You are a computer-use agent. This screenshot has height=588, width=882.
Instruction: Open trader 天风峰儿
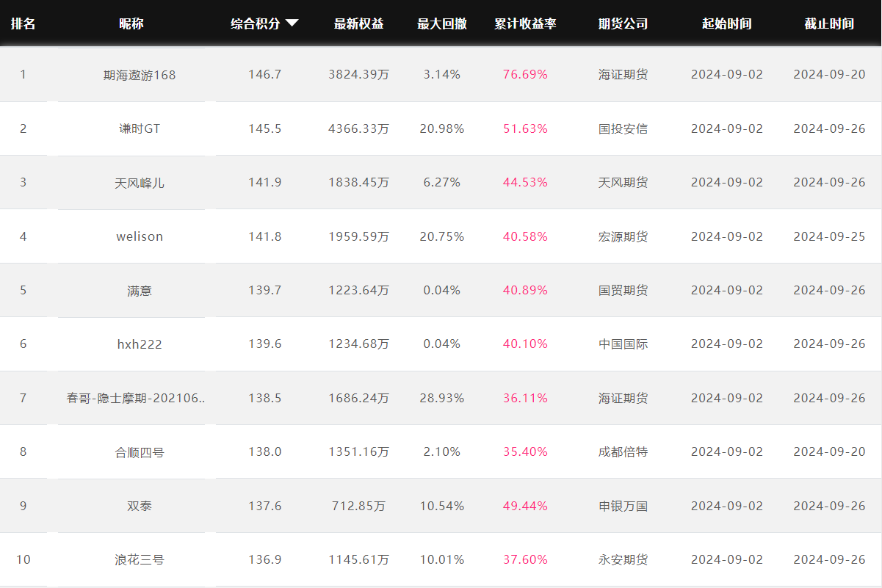[140, 183]
